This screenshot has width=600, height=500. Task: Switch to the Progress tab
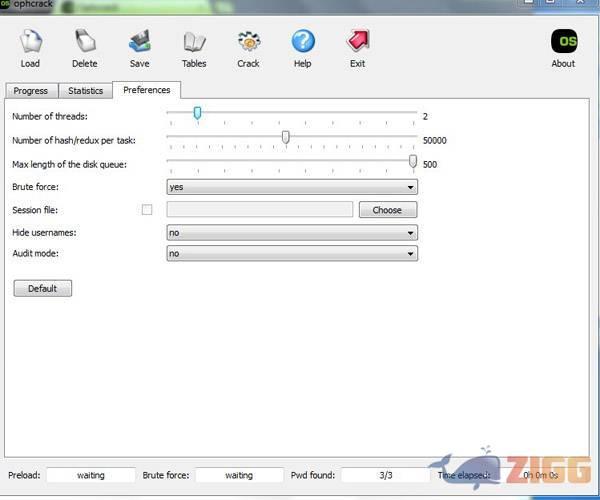pyautogui.click(x=31, y=91)
